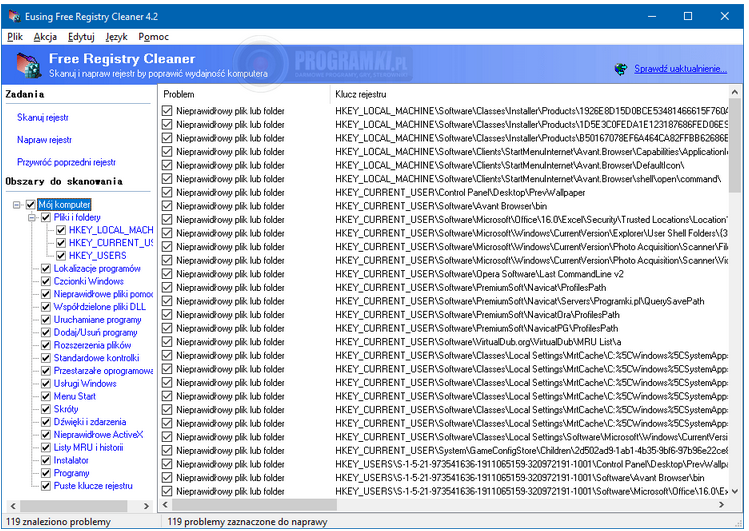Toggle the HKEY_USERS tree checkbox

tap(61, 256)
